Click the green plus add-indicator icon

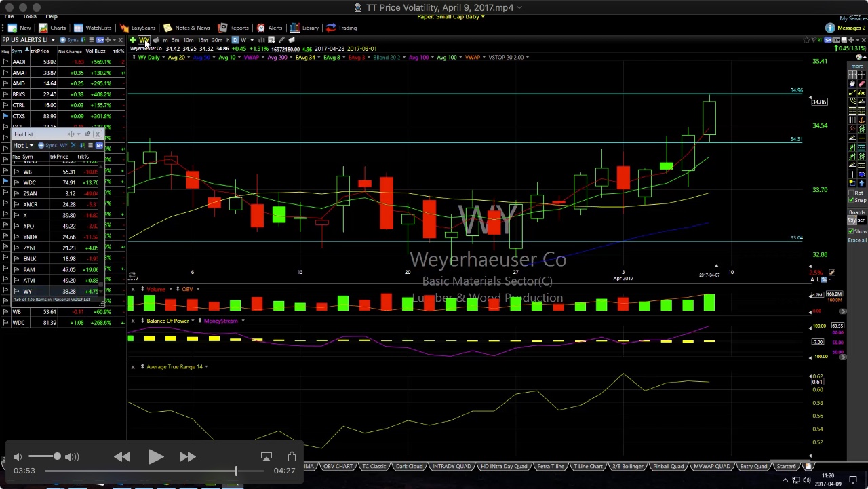point(133,40)
